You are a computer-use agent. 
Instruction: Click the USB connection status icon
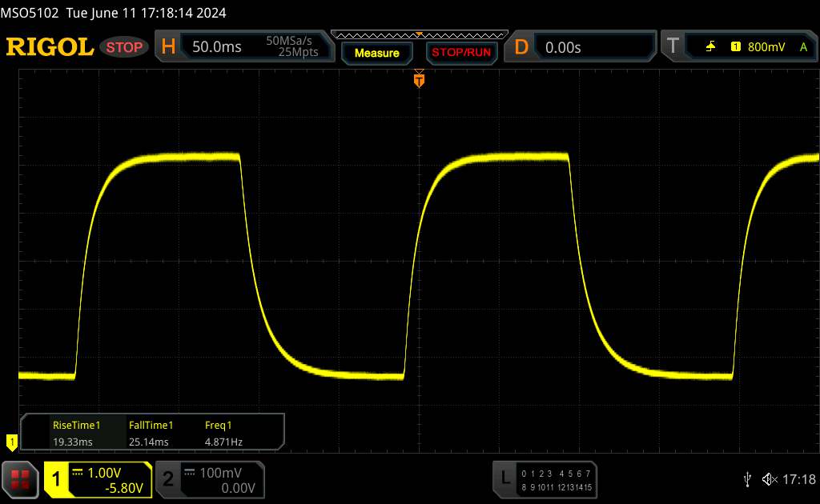coord(748,479)
